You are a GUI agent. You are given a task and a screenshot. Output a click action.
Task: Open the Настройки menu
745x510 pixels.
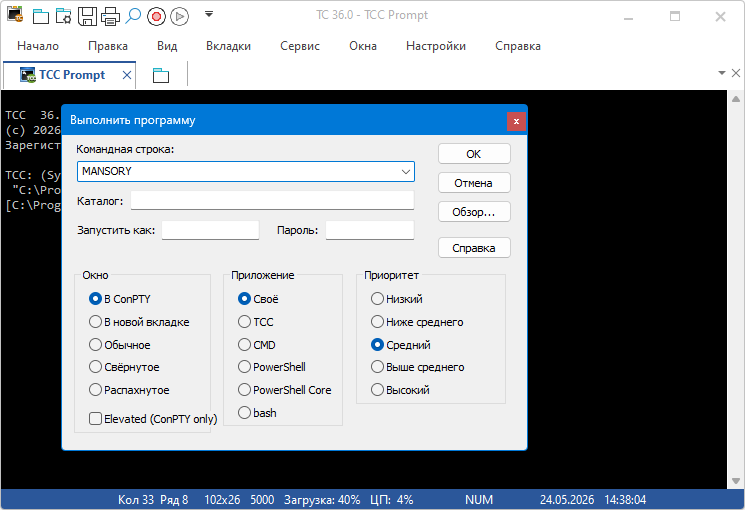pyautogui.click(x=436, y=46)
